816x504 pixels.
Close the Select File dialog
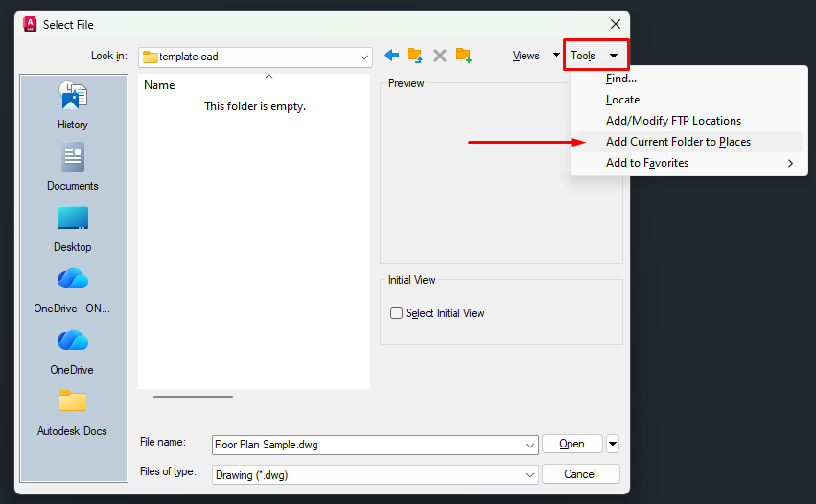[616, 24]
